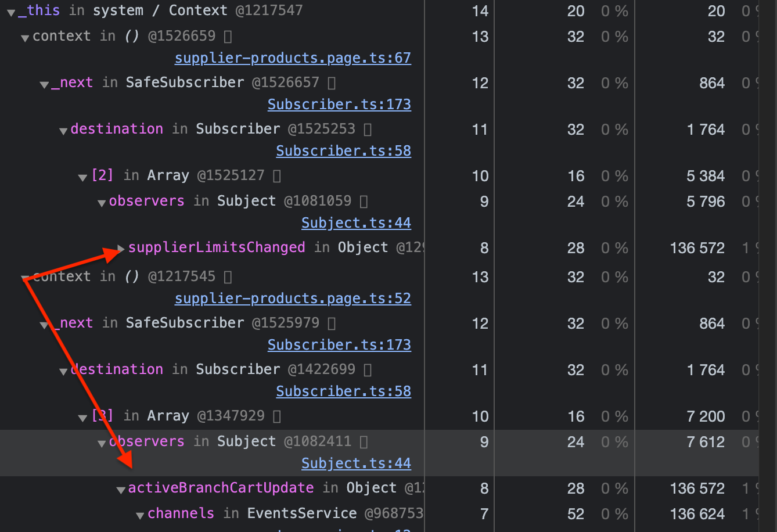Click the @1081059 object id
Image resolution: width=777 pixels, height=532 pixels.
[x=318, y=201]
